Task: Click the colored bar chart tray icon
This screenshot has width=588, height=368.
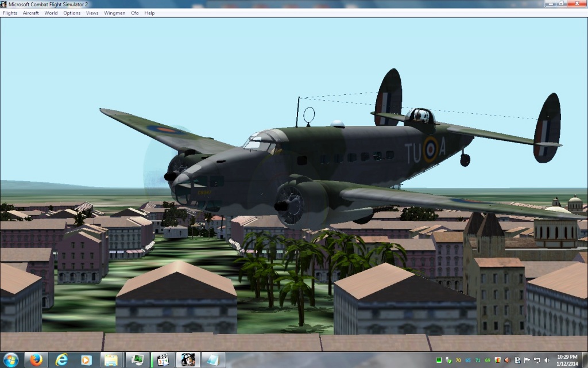Action: click(498, 360)
